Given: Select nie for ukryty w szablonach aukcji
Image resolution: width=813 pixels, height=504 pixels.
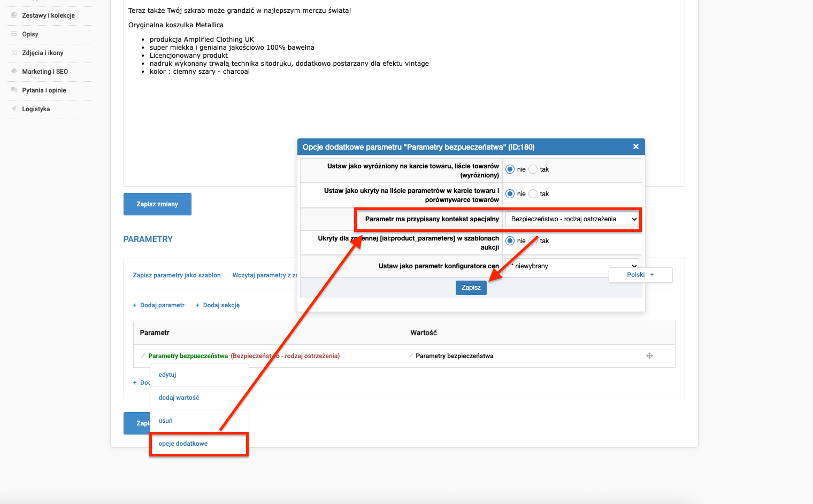Looking at the screenshot, I should pos(510,241).
